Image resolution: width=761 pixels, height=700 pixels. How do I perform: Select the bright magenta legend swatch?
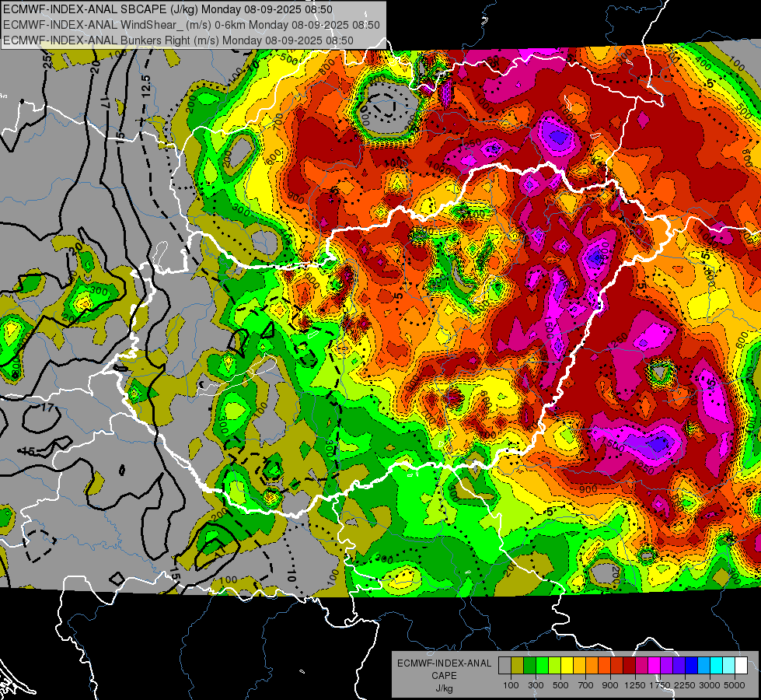[655, 666]
